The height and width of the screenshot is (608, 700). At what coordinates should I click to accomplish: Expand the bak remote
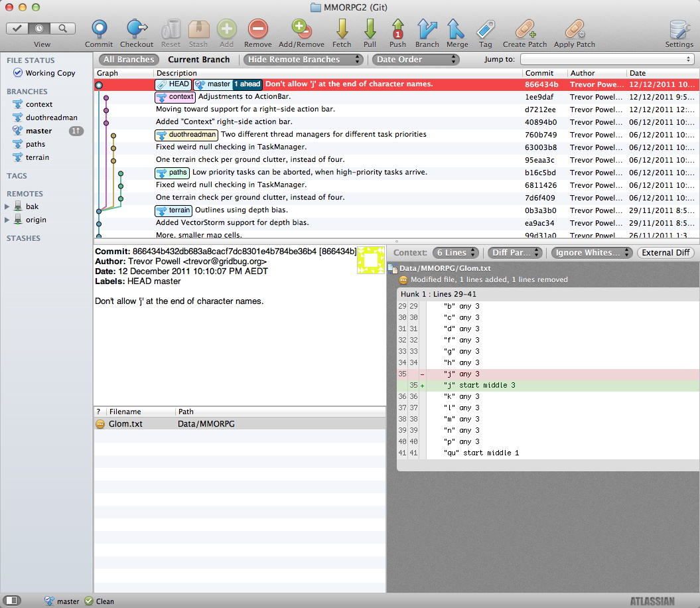(x=7, y=206)
